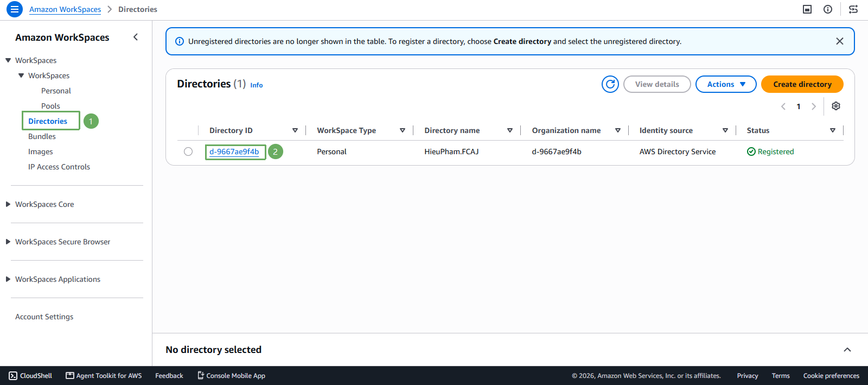Click the Personal WorkSpace type cell
The image size is (868, 385).
pos(331,152)
